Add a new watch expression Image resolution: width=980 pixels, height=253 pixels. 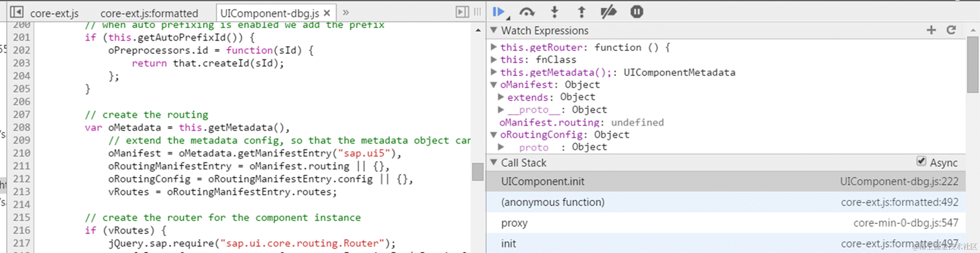coord(931,30)
